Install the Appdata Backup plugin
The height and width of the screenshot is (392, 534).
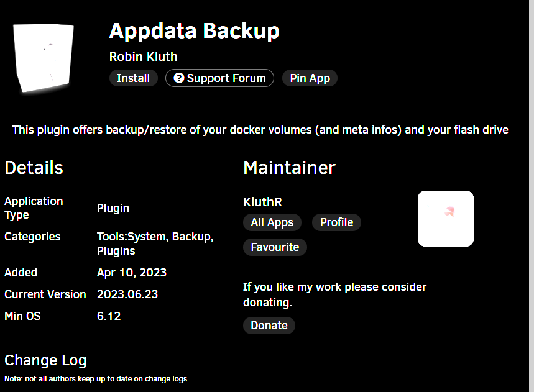click(133, 78)
